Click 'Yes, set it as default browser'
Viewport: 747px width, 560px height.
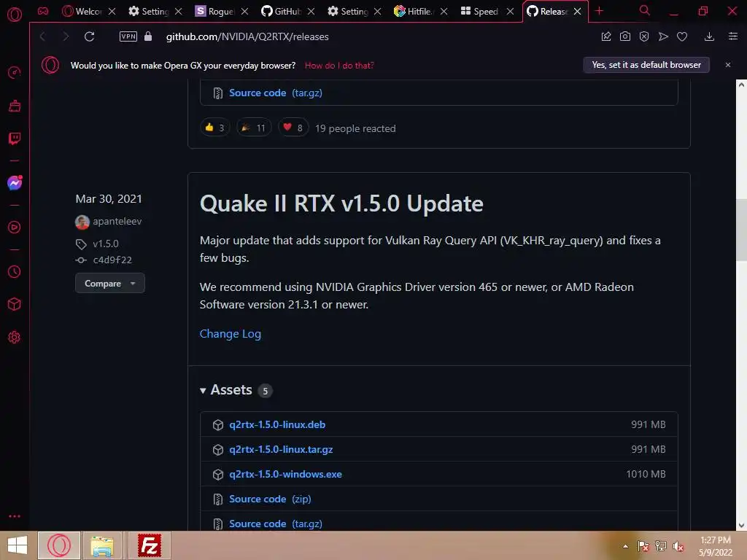[x=646, y=65]
